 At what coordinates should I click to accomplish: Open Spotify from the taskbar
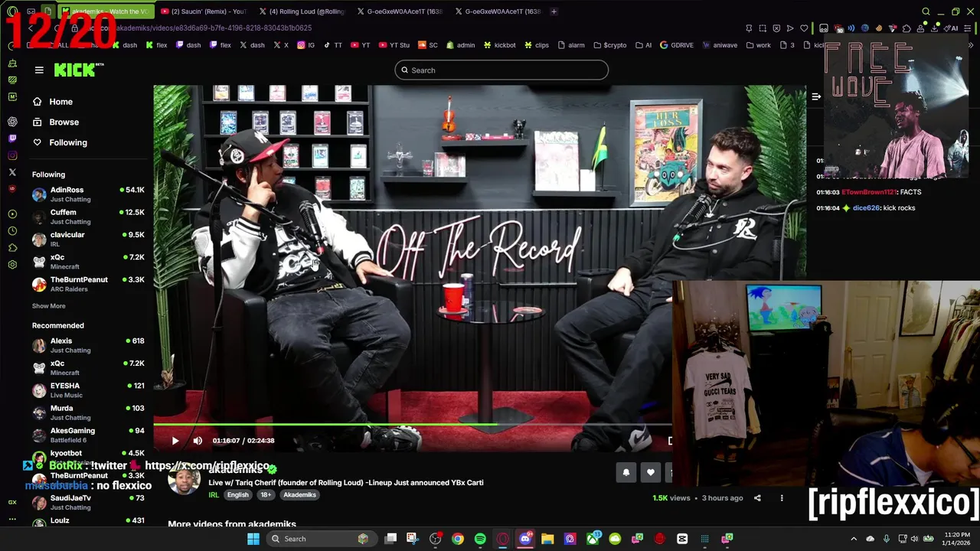coord(480,539)
